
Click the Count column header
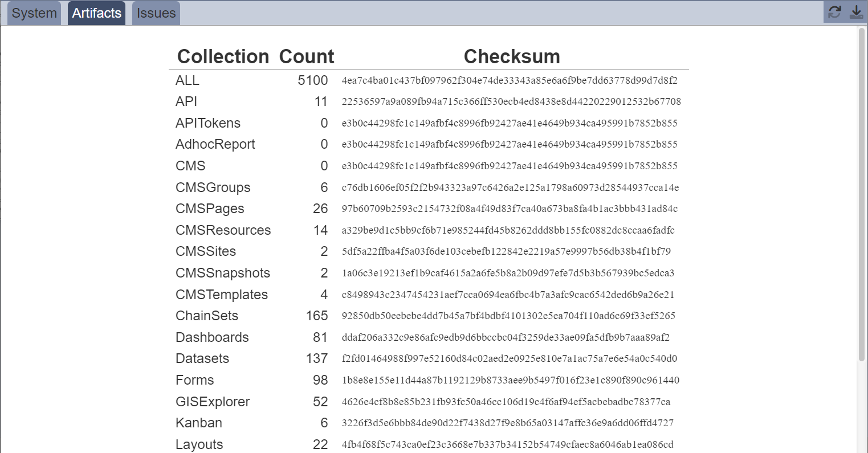coord(307,56)
